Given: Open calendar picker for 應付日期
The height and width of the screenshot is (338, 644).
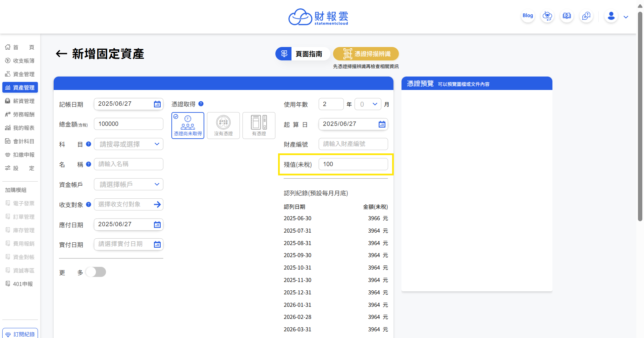Looking at the screenshot, I should coord(157,225).
